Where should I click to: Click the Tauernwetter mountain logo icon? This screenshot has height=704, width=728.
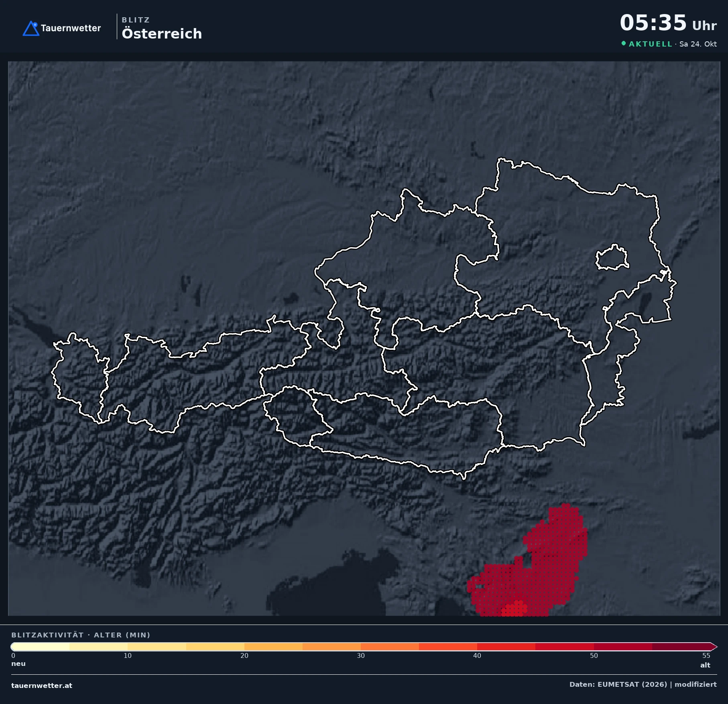point(31,28)
